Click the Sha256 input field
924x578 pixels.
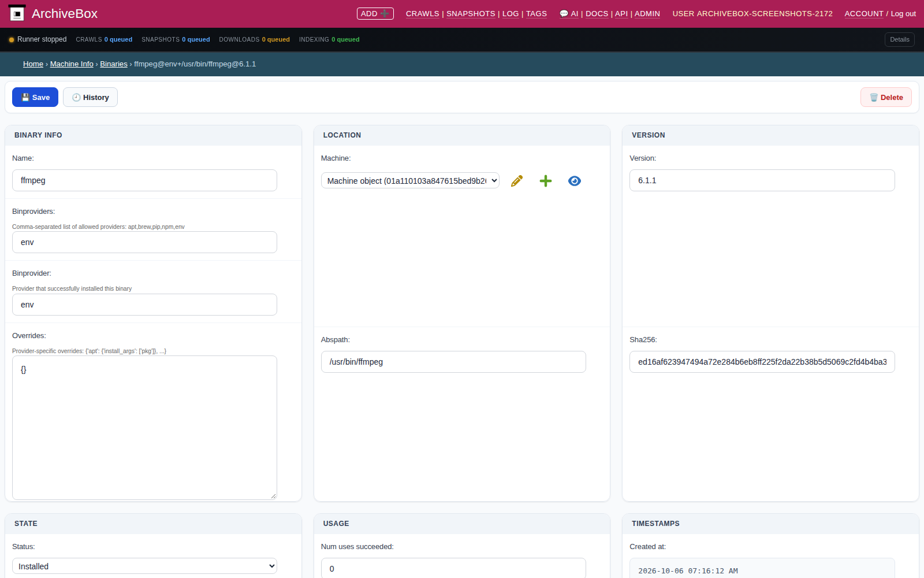762,362
